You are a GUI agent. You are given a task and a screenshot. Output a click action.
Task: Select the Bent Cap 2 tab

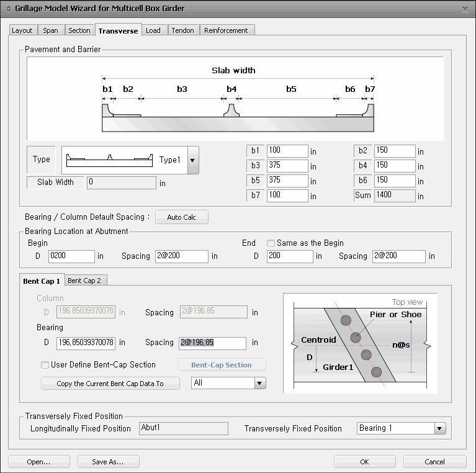click(x=84, y=281)
